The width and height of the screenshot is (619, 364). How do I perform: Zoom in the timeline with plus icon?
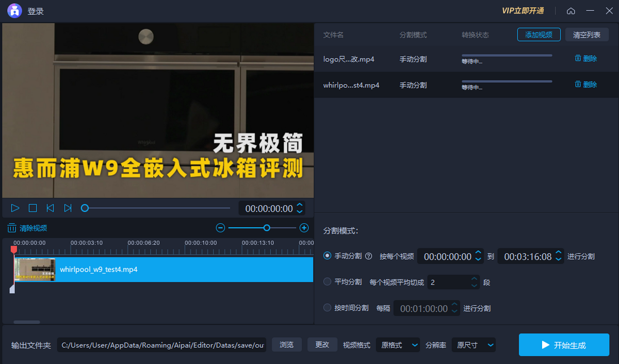pyautogui.click(x=304, y=228)
